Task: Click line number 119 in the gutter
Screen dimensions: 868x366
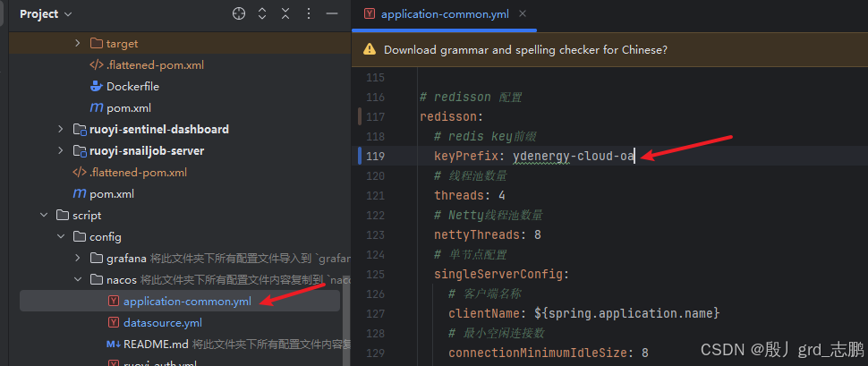Action: [x=375, y=156]
